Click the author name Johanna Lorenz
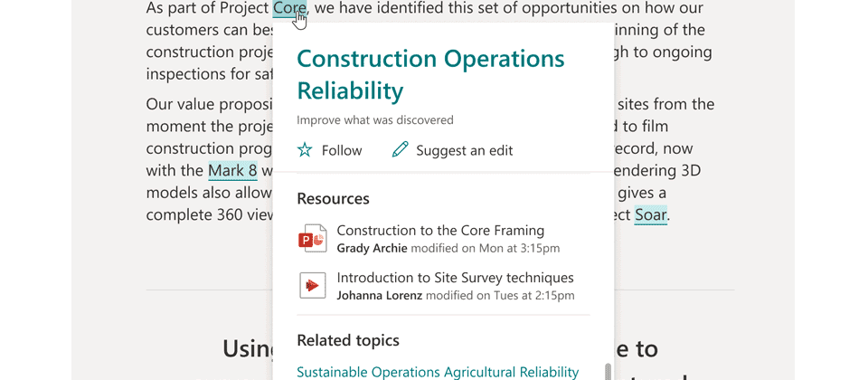 coord(379,295)
